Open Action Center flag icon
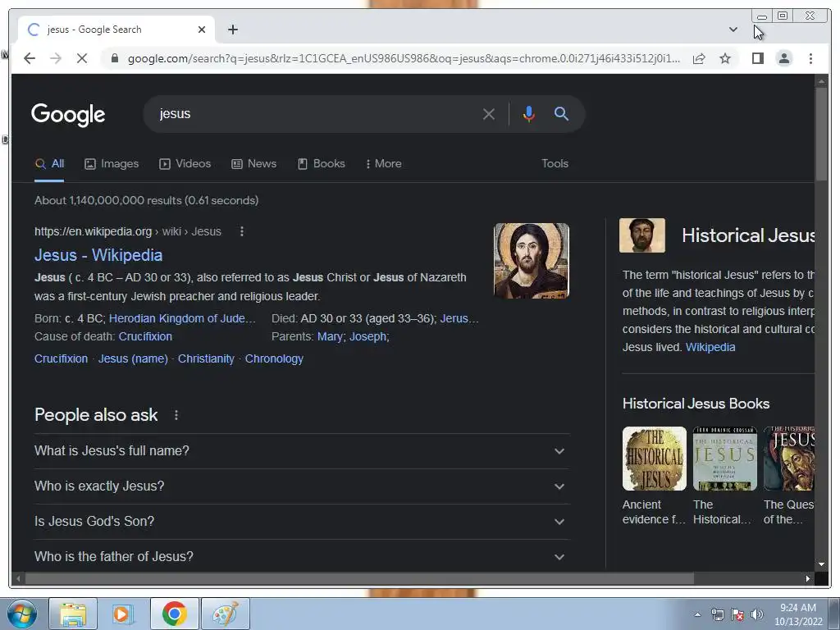This screenshot has height=630, width=840. pos(737,614)
